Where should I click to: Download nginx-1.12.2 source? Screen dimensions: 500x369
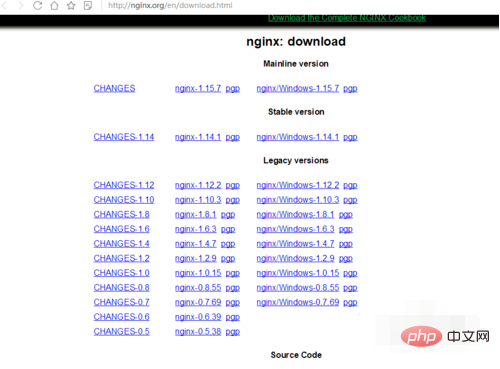pos(198,185)
